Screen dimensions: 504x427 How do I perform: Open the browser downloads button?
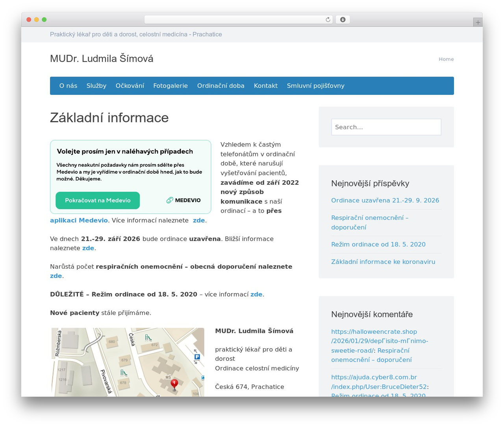coord(343,20)
